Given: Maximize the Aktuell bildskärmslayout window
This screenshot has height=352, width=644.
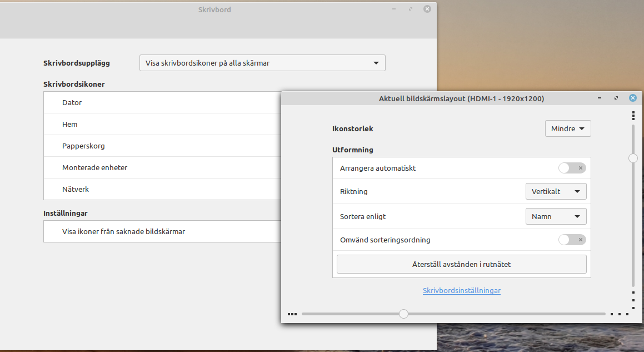Looking at the screenshot, I should coord(616,98).
